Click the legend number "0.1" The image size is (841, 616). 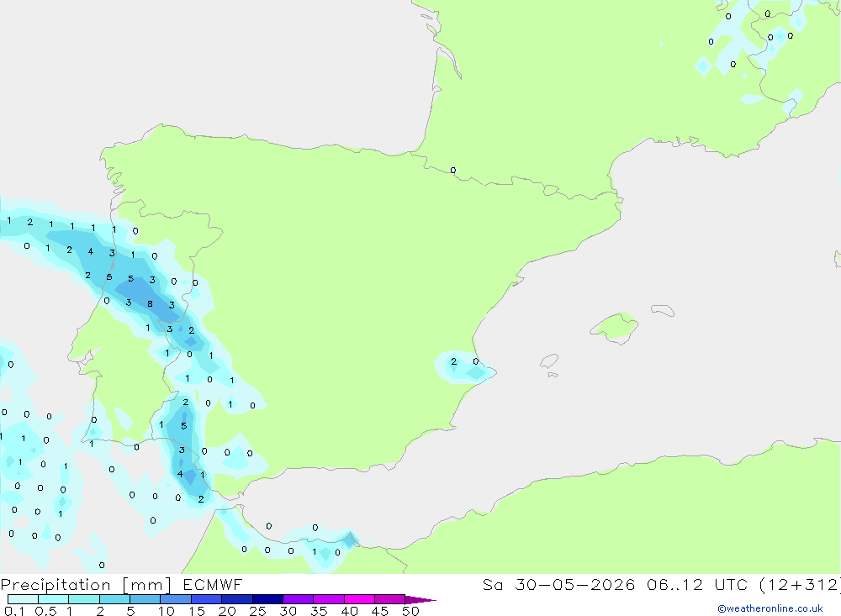[x=14, y=611]
